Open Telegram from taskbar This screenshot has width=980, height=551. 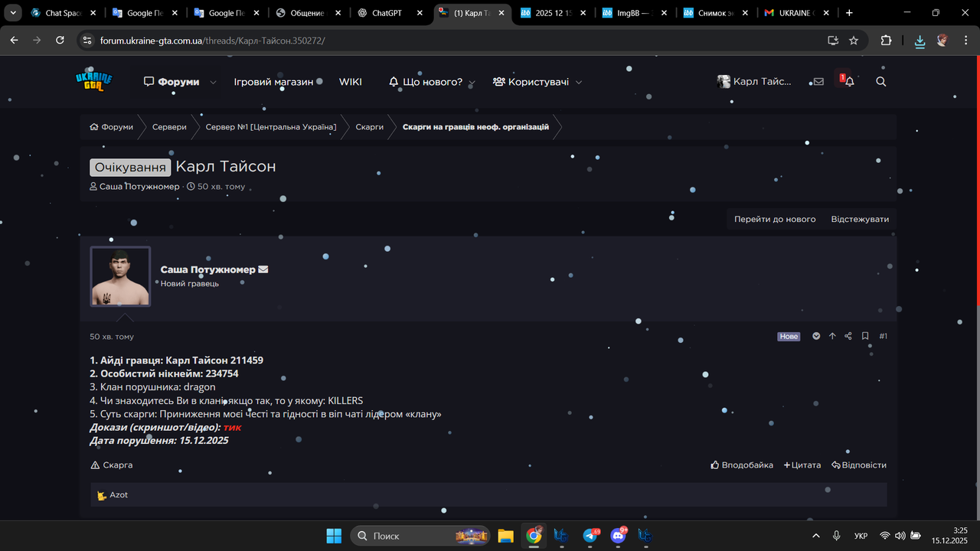[590, 536]
